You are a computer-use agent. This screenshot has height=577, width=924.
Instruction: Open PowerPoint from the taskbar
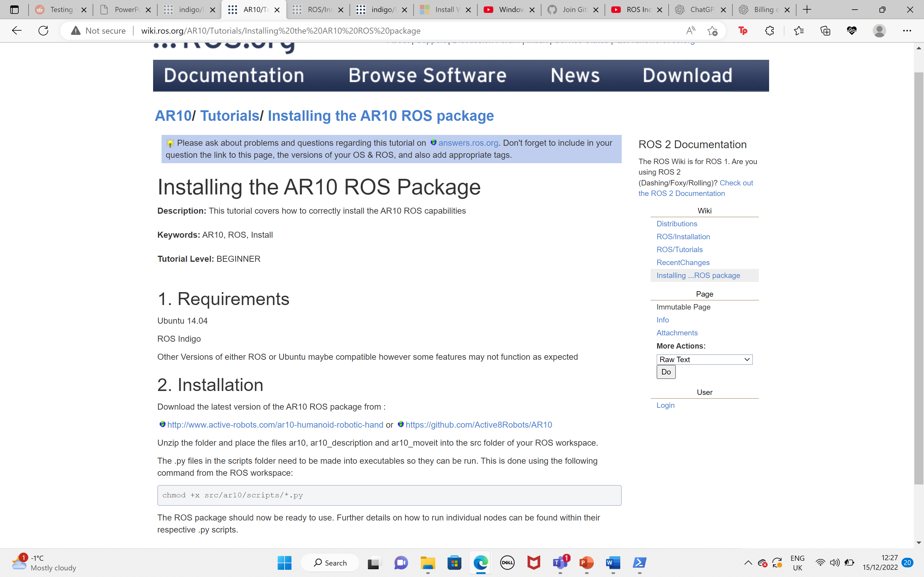click(587, 563)
